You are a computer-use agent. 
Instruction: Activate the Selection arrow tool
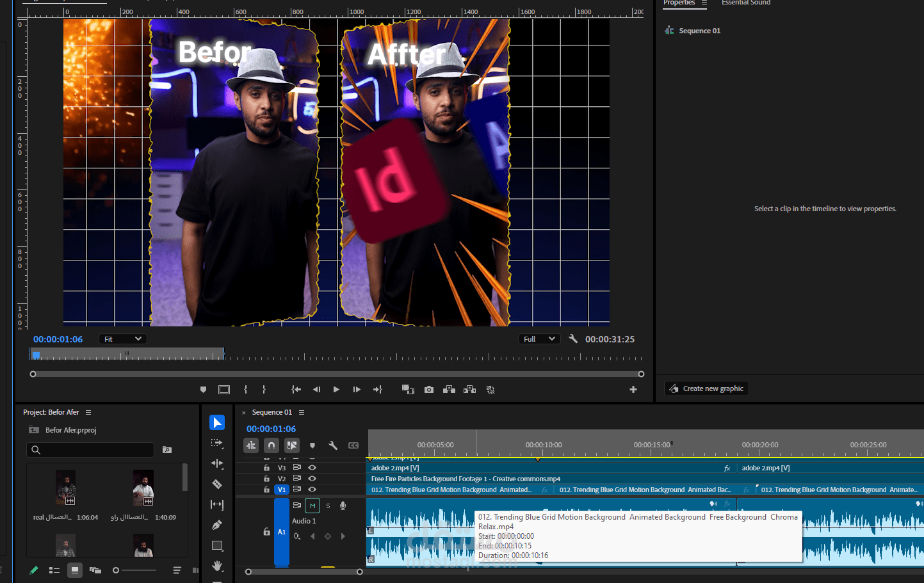217,422
